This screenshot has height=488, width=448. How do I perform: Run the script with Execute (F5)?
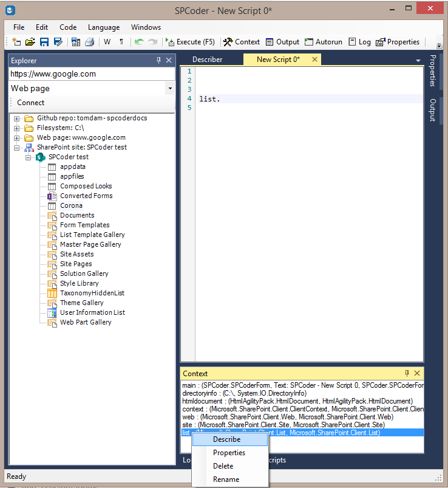click(190, 42)
